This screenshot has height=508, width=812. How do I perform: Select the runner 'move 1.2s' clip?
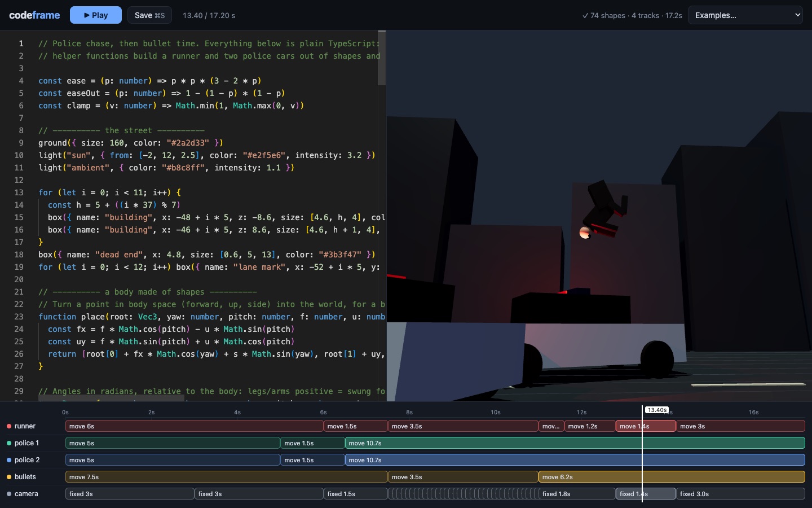click(x=590, y=426)
